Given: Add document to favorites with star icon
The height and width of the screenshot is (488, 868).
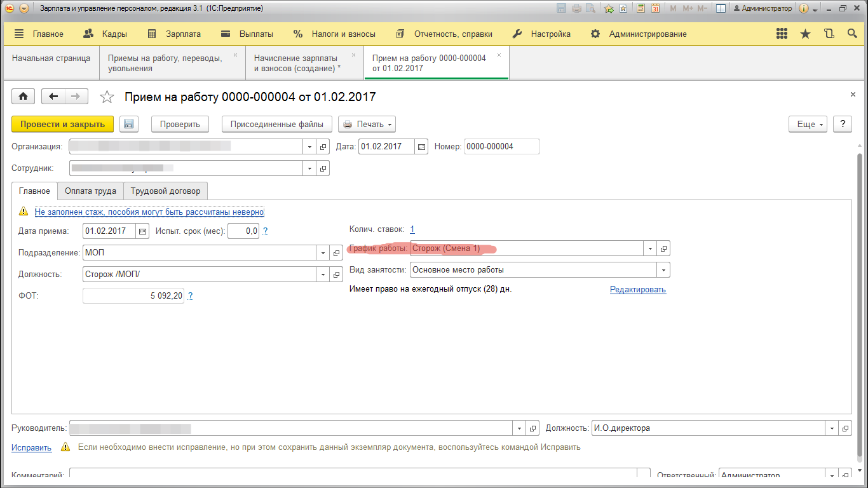Looking at the screenshot, I should pyautogui.click(x=107, y=97).
